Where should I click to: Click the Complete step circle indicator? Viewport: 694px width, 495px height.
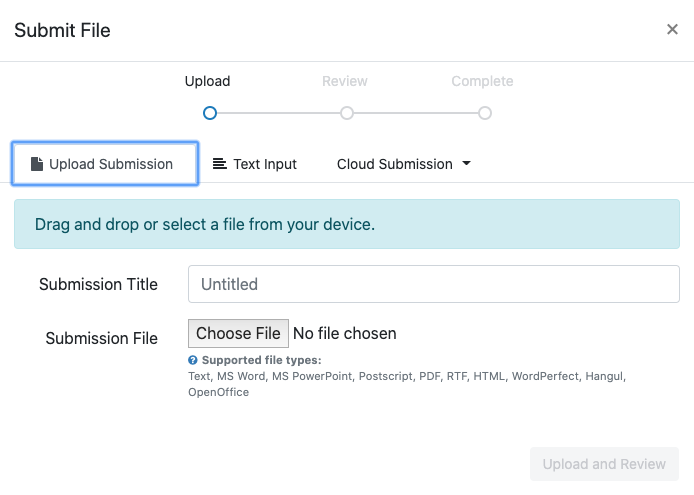[485, 113]
